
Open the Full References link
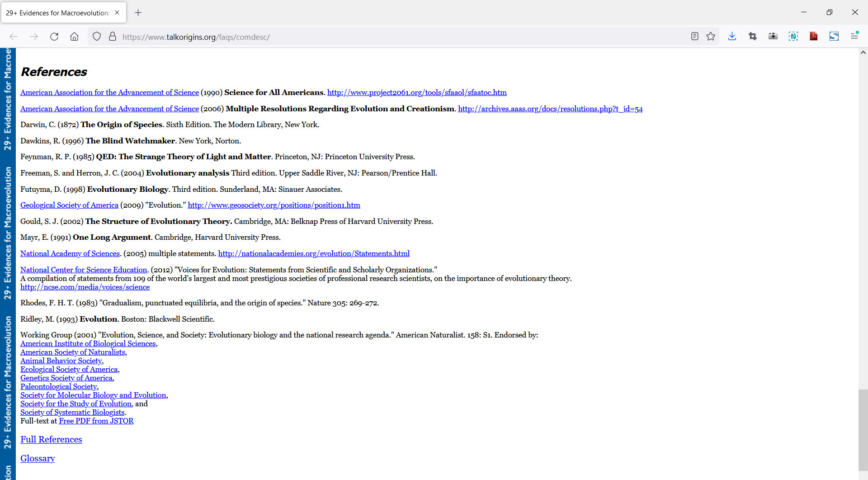pos(51,440)
